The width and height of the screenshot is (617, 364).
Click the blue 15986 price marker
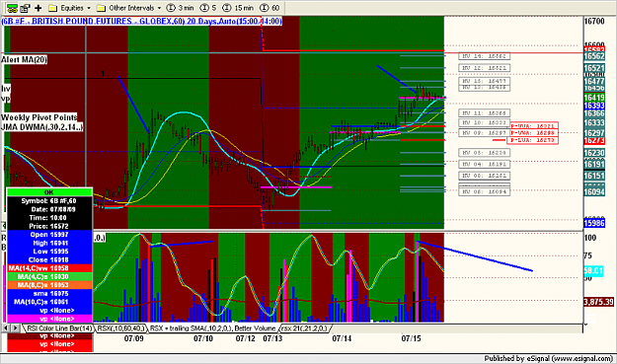[x=594, y=223]
